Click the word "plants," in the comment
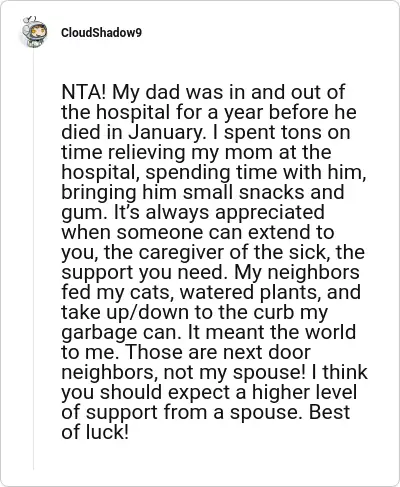 pos(288,293)
